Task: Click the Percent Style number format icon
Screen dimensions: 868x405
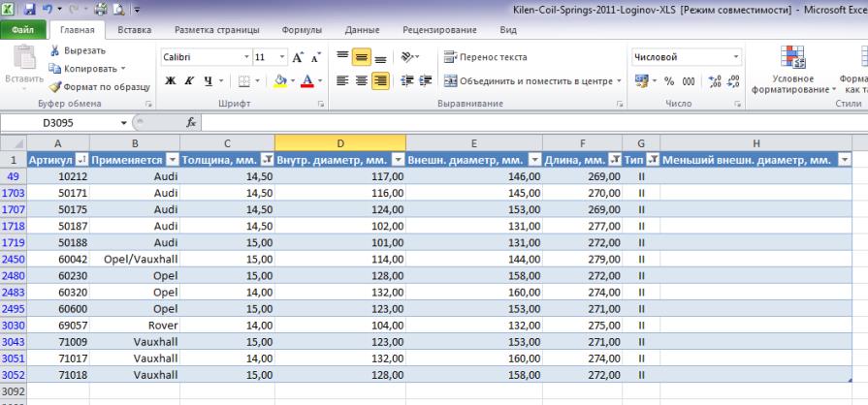Action: click(x=669, y=81)
